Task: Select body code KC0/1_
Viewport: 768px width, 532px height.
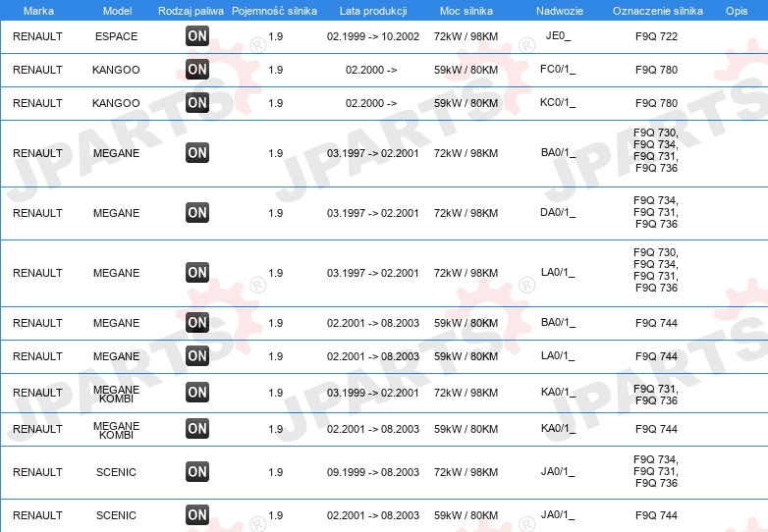Action: (x=558, y=102)
